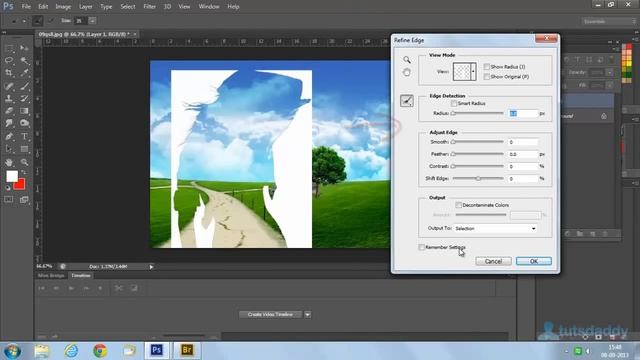Enable Show Radius (J) checkbox
This screenshot has width=640, height=360.
487,67
